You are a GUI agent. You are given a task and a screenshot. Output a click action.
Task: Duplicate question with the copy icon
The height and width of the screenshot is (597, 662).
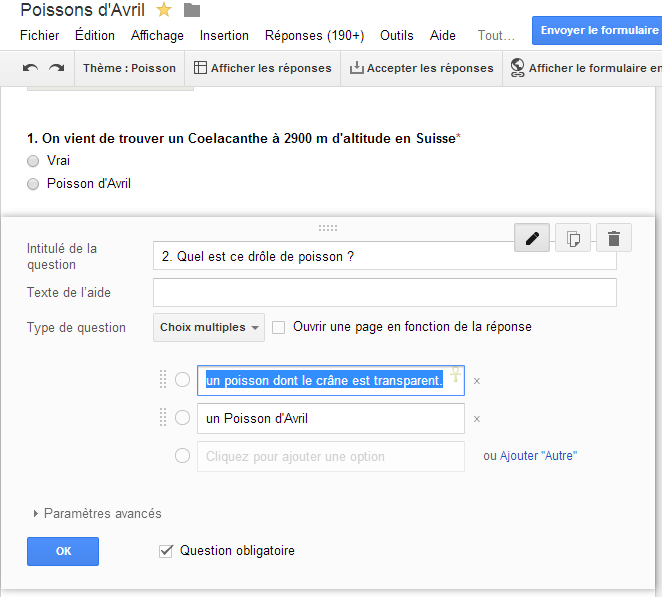pos(573,238)
